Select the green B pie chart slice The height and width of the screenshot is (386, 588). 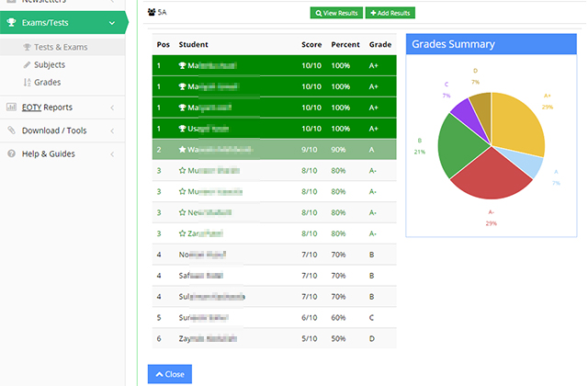click(x=459, y=147)
